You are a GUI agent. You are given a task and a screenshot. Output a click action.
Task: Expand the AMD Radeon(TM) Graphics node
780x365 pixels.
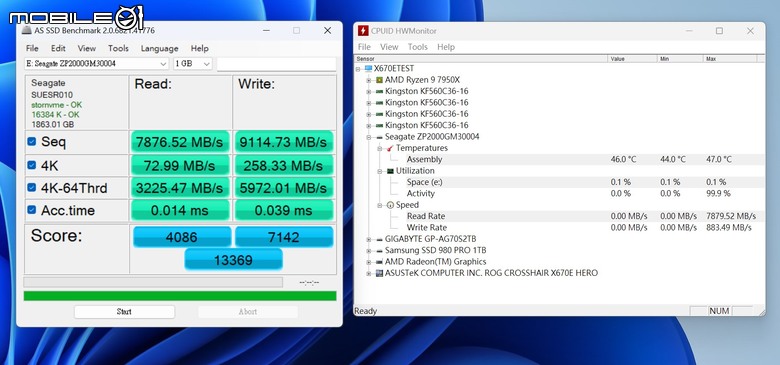click(x=369, y=262)
